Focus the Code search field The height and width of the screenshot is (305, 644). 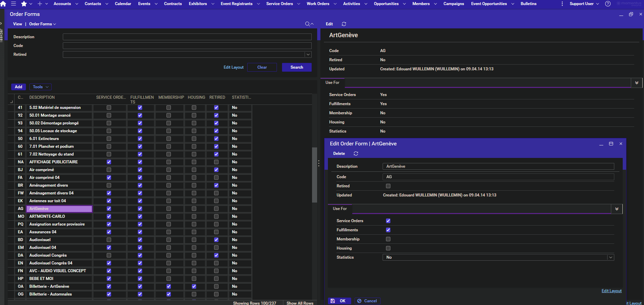[x=187, y=46]
